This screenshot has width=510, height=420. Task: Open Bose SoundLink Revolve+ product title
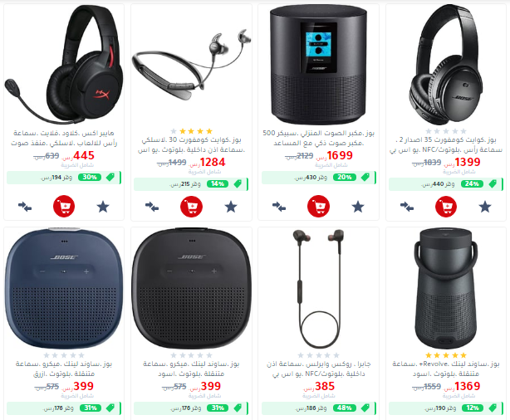(446, 369)
